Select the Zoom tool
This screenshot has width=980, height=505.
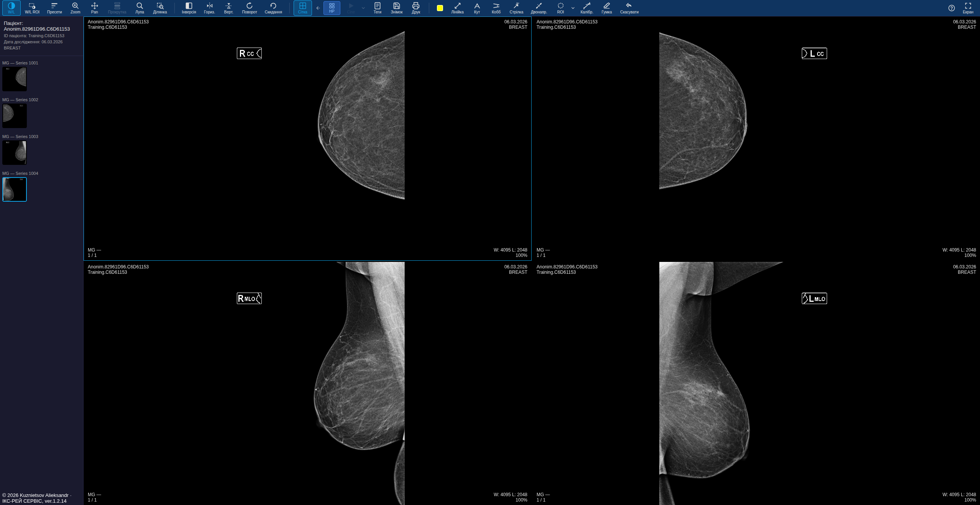click(76, 8)
